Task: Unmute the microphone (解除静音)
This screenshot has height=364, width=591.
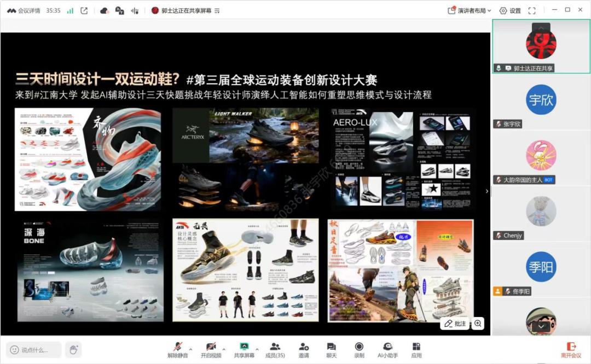Action: [177, 348]
